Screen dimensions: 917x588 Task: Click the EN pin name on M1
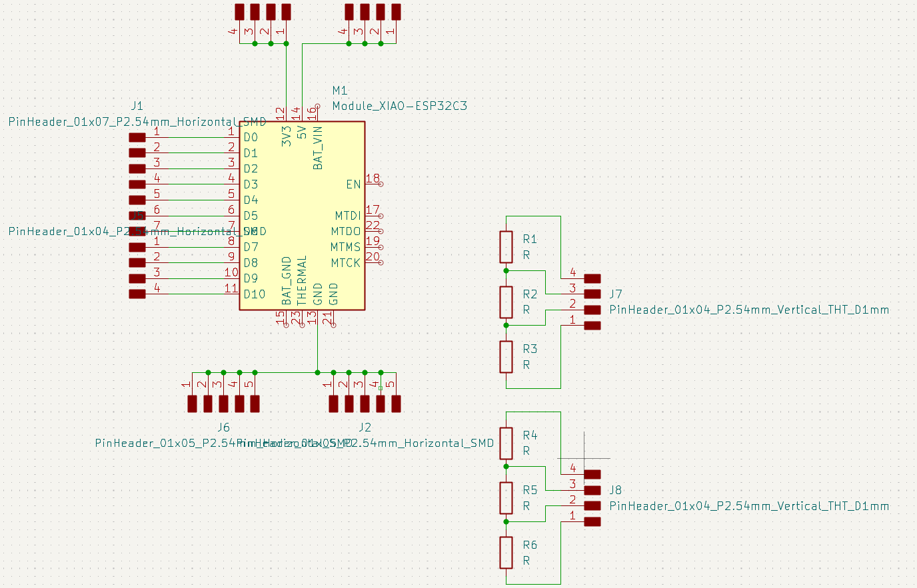point(353,184)
